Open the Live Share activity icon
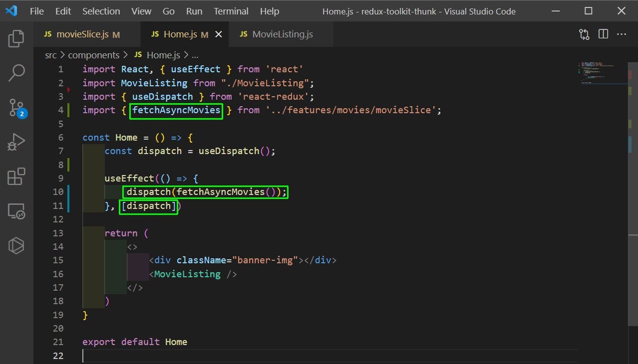The width and height of the screenshot is (638, 364). click(x=16, y=245)
